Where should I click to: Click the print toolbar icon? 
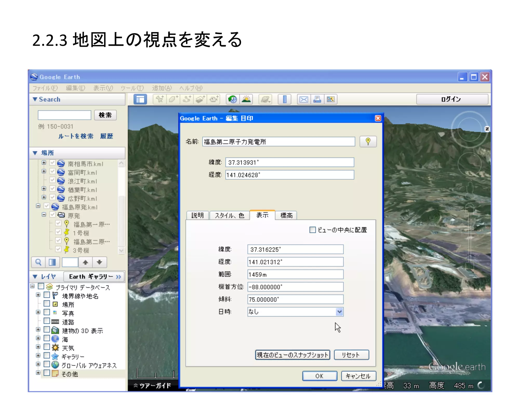(x=317, y=99)
